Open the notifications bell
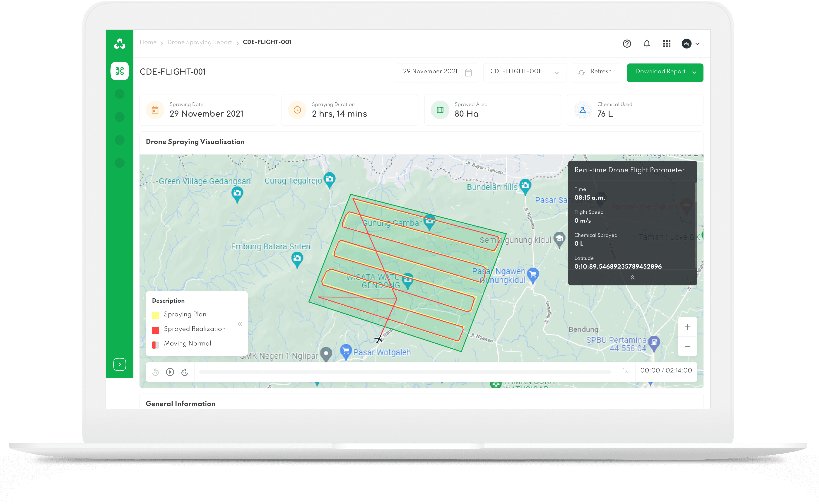Viewport: 819px width, 504px height. click(647, 44)
